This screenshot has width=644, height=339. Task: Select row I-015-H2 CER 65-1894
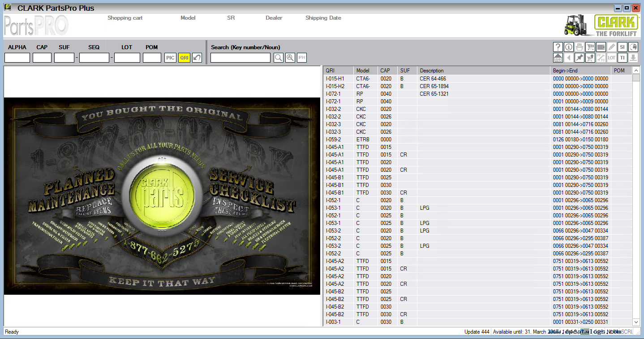478,86
